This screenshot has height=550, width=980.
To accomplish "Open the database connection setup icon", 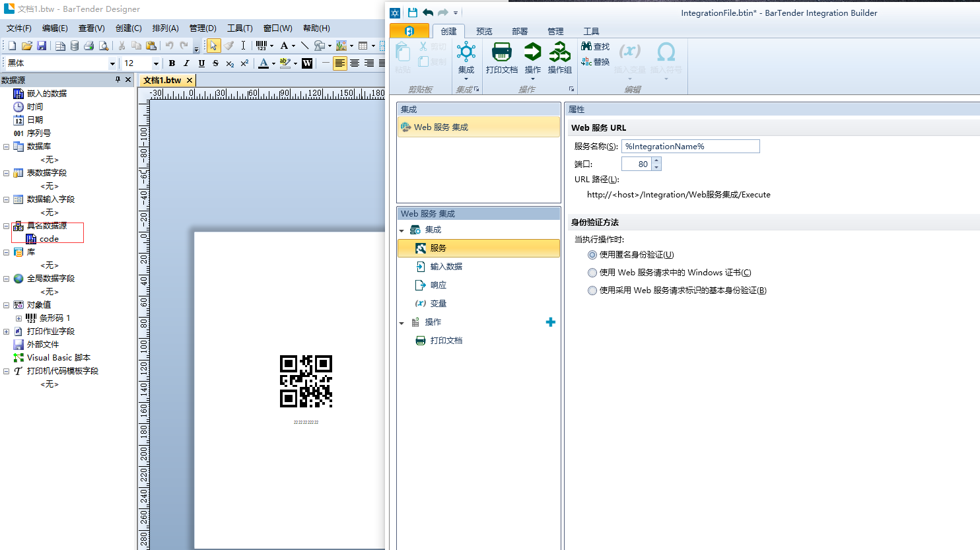I will pos(74,46).
